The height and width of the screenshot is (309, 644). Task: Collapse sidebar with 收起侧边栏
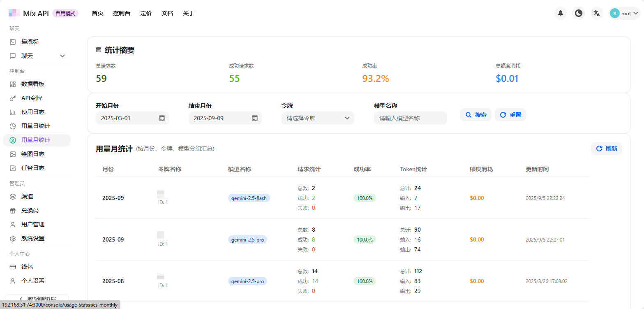click(x=37, y=299)
